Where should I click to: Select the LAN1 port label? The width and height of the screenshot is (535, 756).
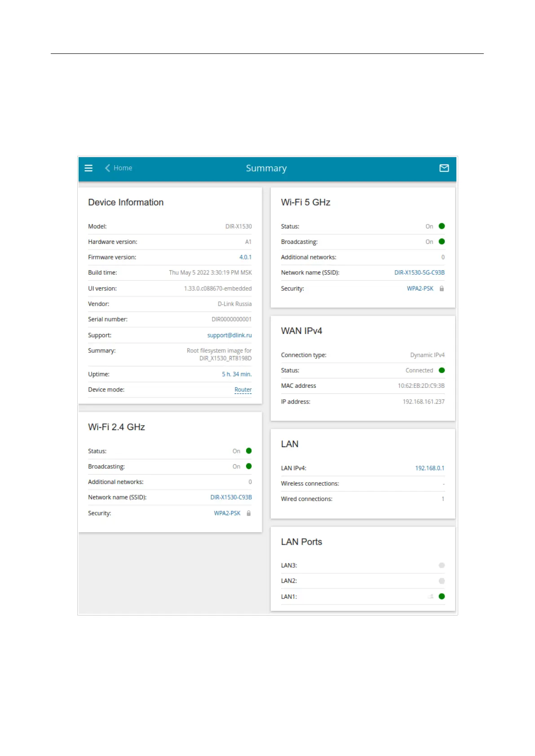point(289,597)
